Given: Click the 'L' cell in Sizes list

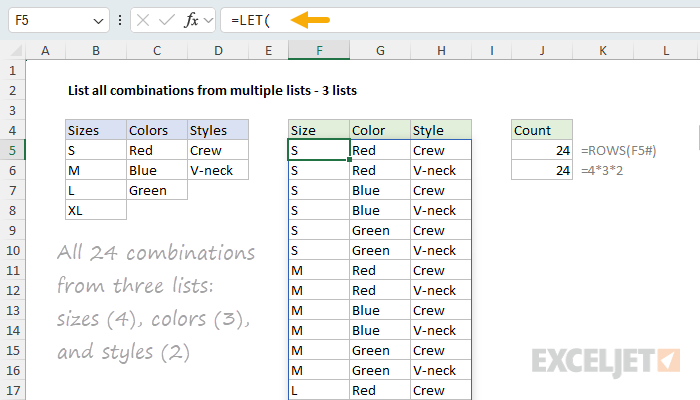Looking at the screenshot, I should point(96,191).
